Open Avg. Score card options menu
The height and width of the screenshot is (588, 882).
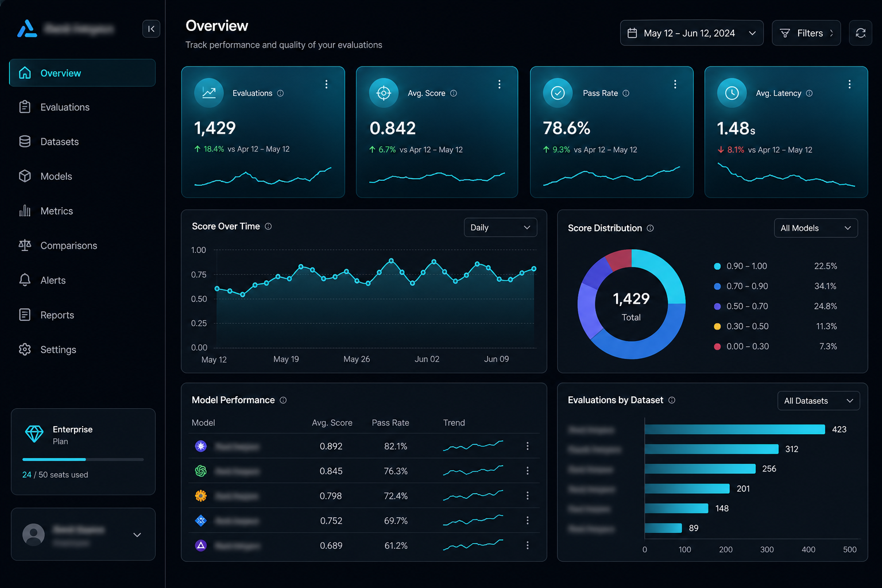(x=500, y=84)
